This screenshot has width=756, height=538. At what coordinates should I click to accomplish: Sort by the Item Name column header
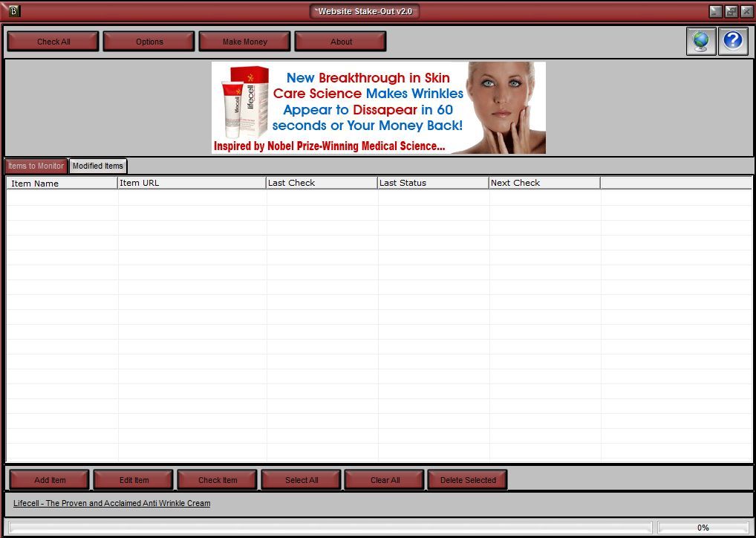pos(62,183)
